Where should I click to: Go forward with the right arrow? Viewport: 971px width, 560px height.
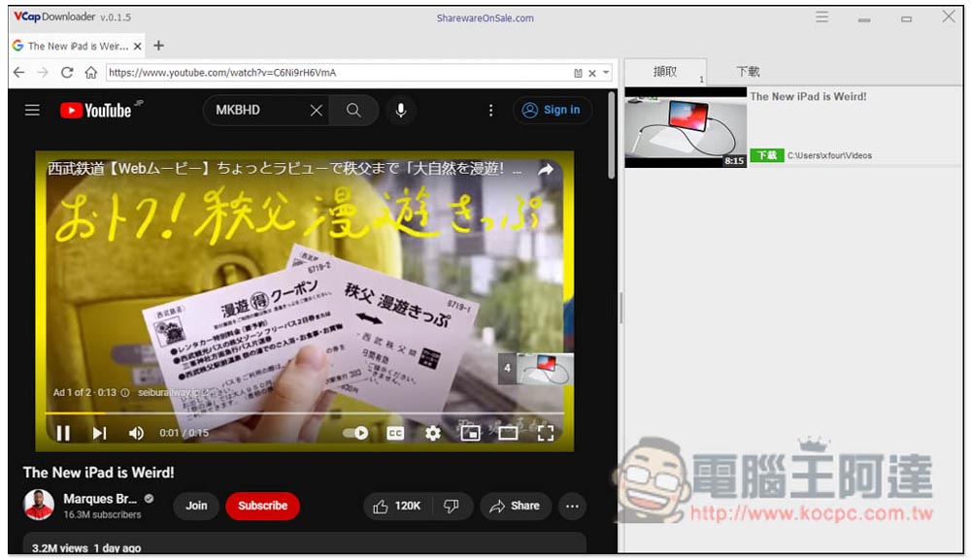click(x=42, y=73)
